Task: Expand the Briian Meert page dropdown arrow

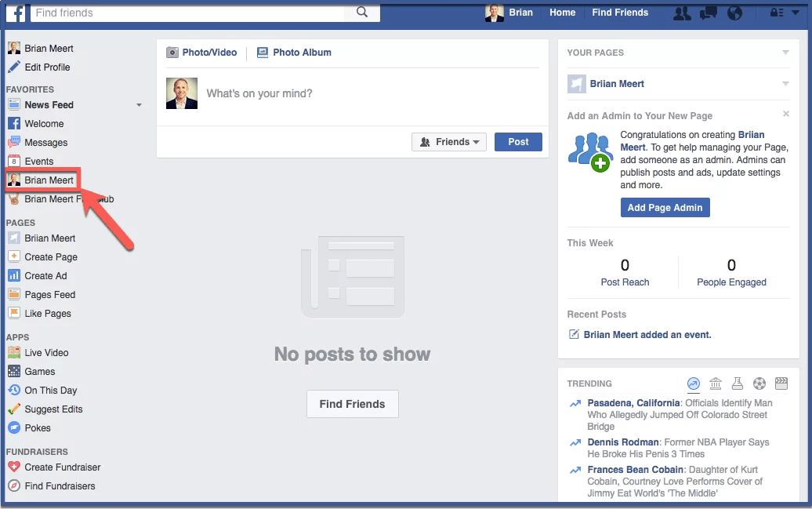Action: pos(785,83)
